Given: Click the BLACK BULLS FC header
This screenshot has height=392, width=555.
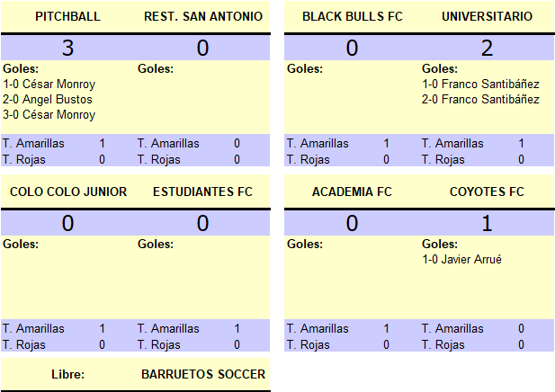Looking at the screenshot, I should (x=353, y=16).
